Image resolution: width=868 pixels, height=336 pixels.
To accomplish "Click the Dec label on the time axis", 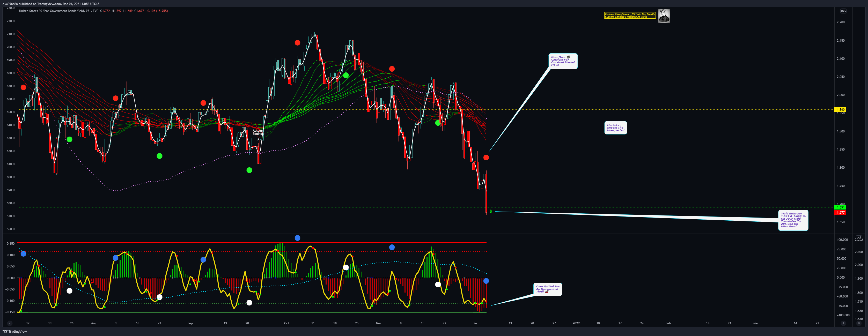I will (475, 323).
